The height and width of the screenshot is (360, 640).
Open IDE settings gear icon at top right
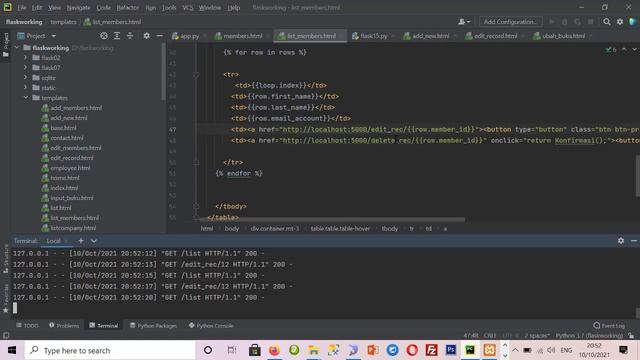coord(620,22)
